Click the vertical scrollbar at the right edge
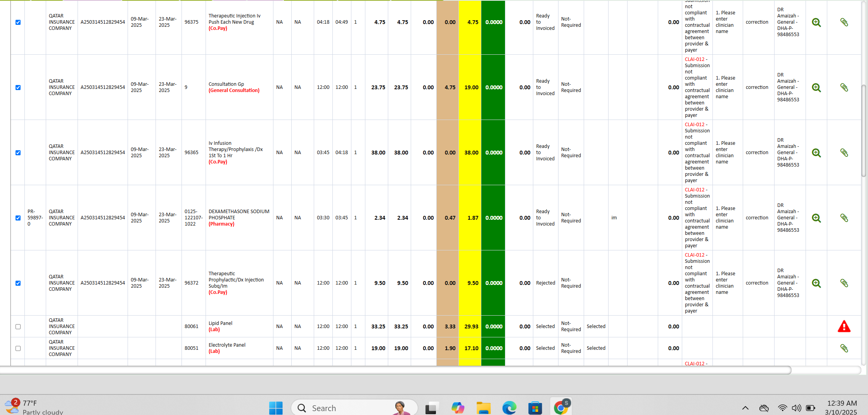868x415 pixels. pos(863,131)
